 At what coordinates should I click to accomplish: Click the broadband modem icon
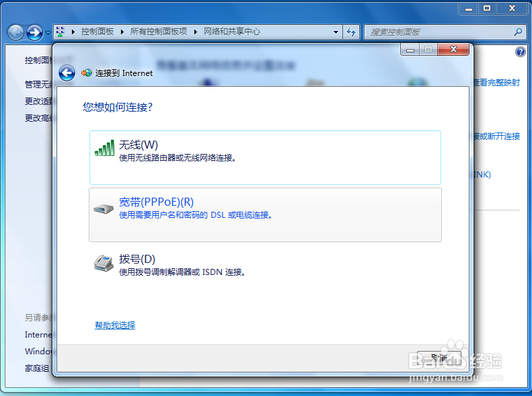[104, 209]
